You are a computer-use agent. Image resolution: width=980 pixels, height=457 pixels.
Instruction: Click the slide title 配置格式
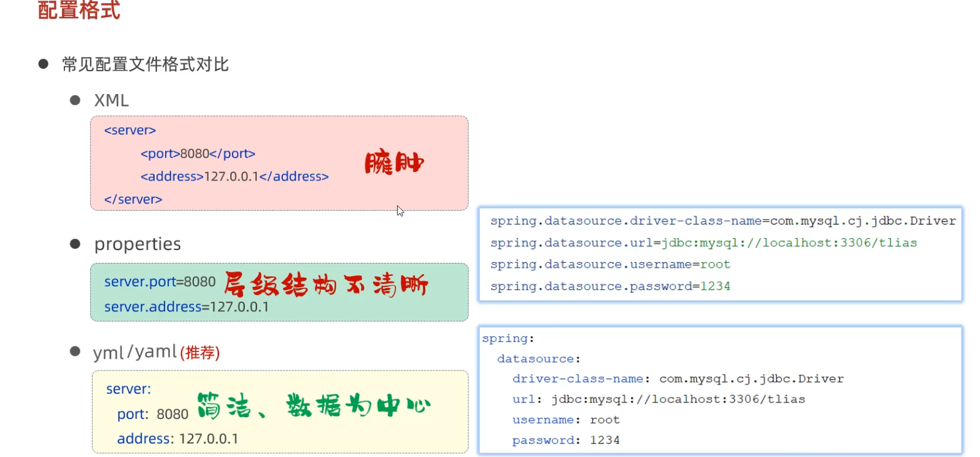click(79, 10)
